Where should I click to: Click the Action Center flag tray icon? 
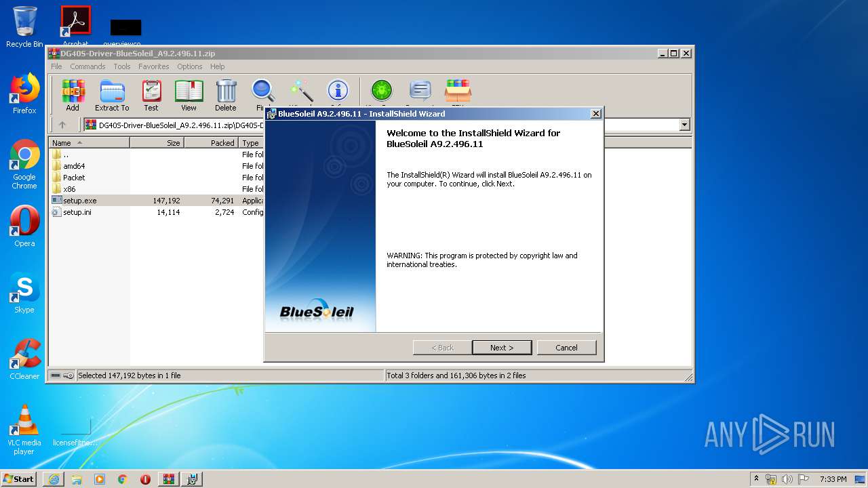click(x=803, y=479)
